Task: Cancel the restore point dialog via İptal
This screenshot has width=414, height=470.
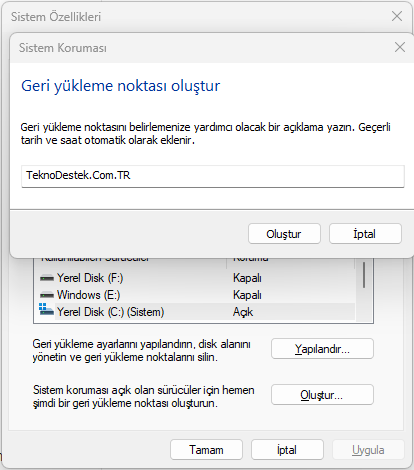Action: (365, 234)
